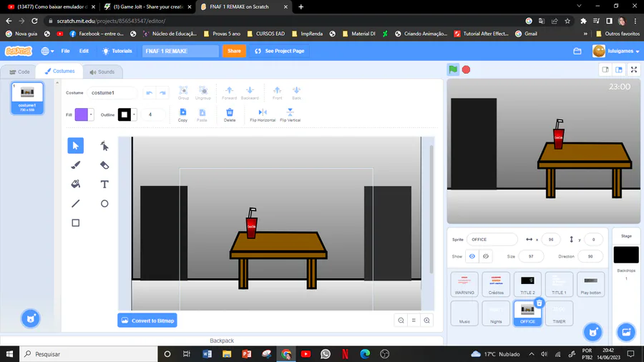
Task: Click the green flag to run
Action: tap(453, 70)
